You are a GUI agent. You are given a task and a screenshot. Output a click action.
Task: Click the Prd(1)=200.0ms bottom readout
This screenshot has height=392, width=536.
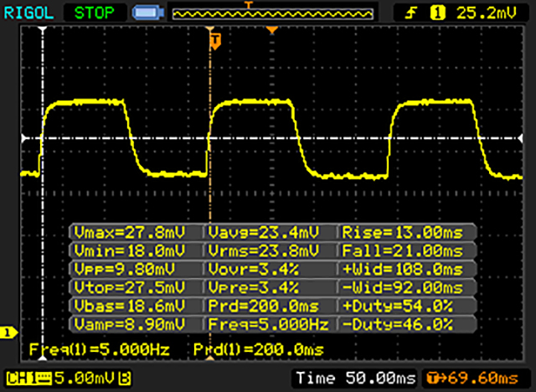pos(259,349)
